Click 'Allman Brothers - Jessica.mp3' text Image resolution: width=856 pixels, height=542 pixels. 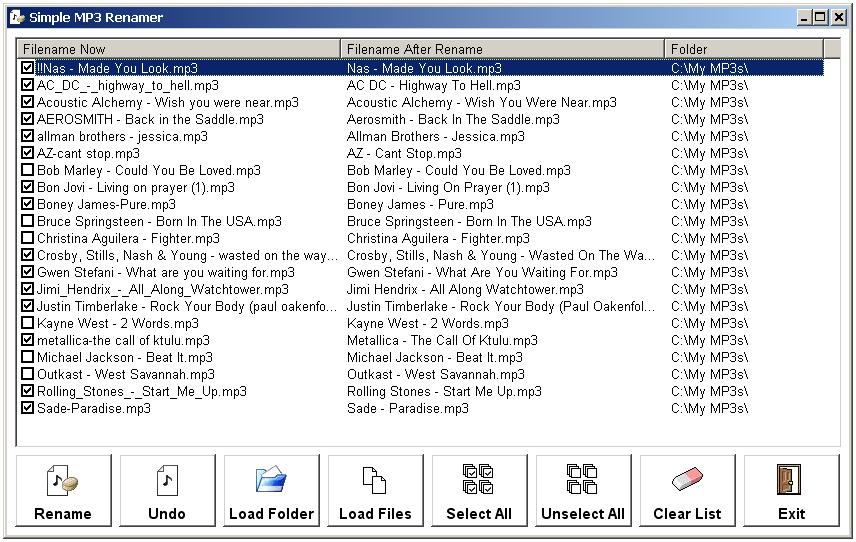436,136
